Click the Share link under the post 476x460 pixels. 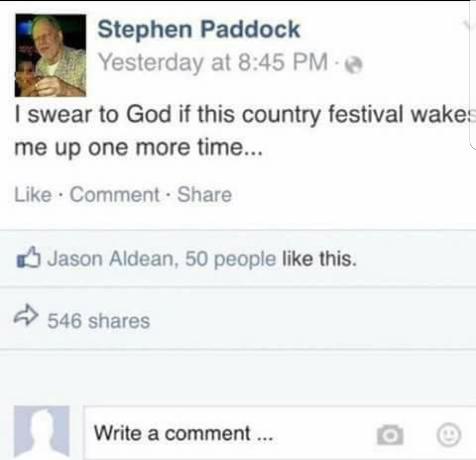click(205, 194)
